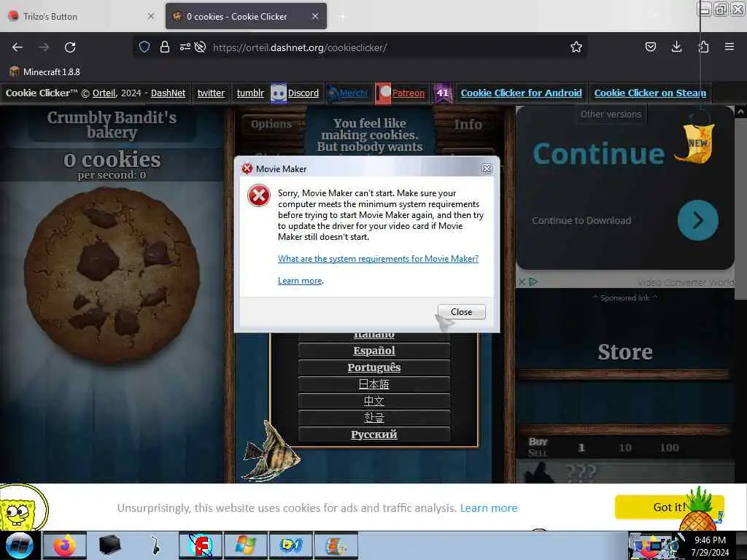Select 中文 language option
This screenshot has width=747, height=560.
pyautogui.click(x=374, y=401)
